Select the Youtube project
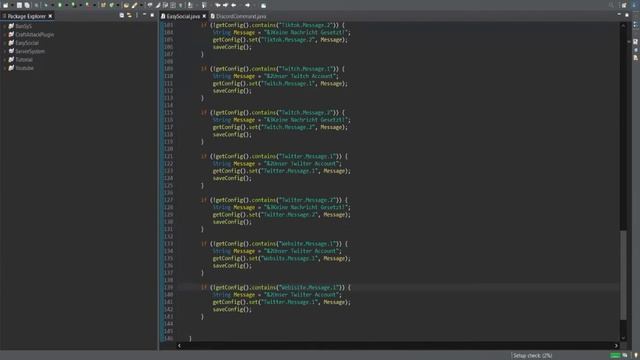This screenshot has width=640, height=360. [24, 68]
